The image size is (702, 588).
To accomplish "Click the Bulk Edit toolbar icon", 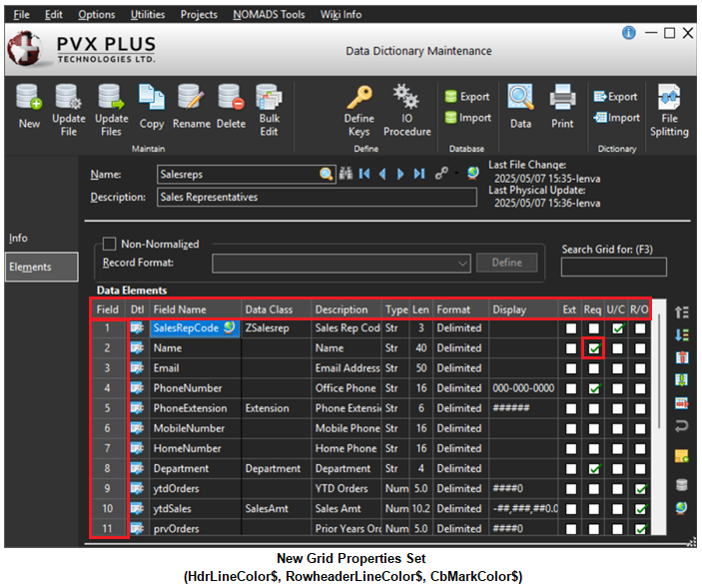I will tap(269, 109).
